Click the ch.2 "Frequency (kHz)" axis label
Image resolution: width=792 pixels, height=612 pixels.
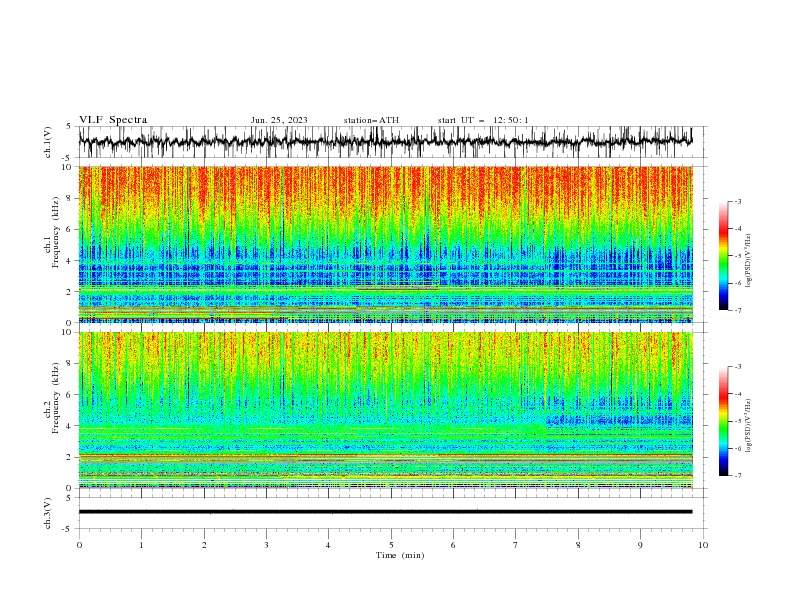(x=55, y=397)
